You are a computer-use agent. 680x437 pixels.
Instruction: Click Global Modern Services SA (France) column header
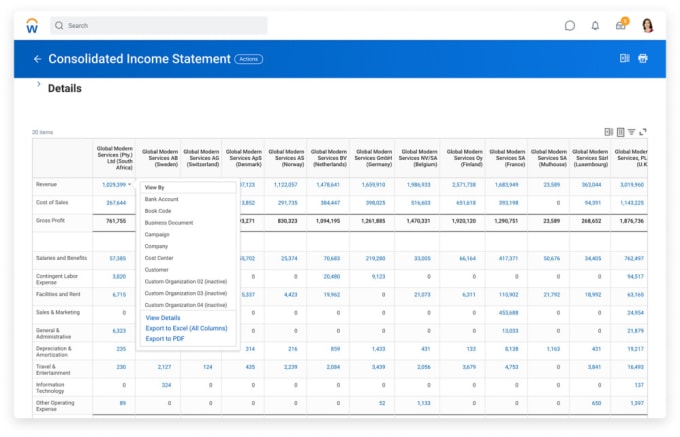(x=507, y=158)
